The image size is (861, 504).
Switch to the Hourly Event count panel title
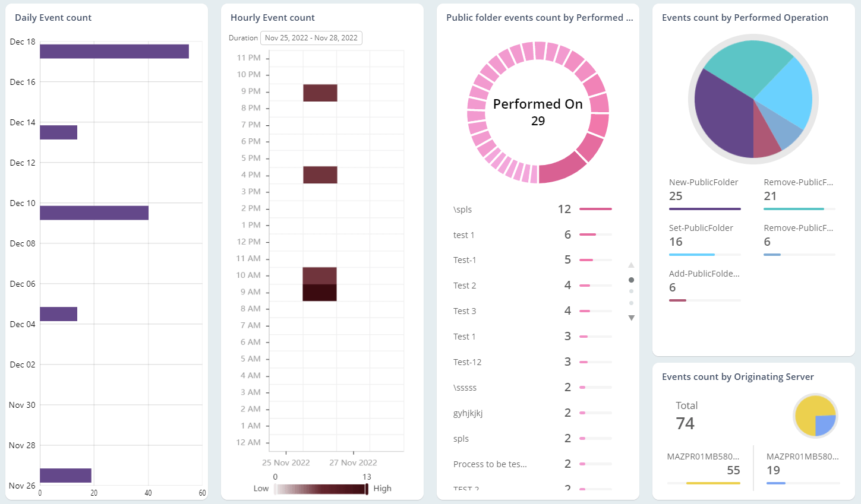[273, 17]
